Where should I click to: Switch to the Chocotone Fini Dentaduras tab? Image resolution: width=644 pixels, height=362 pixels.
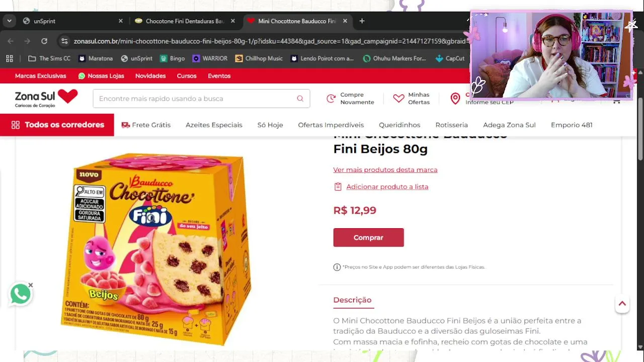tap(184, 21)
